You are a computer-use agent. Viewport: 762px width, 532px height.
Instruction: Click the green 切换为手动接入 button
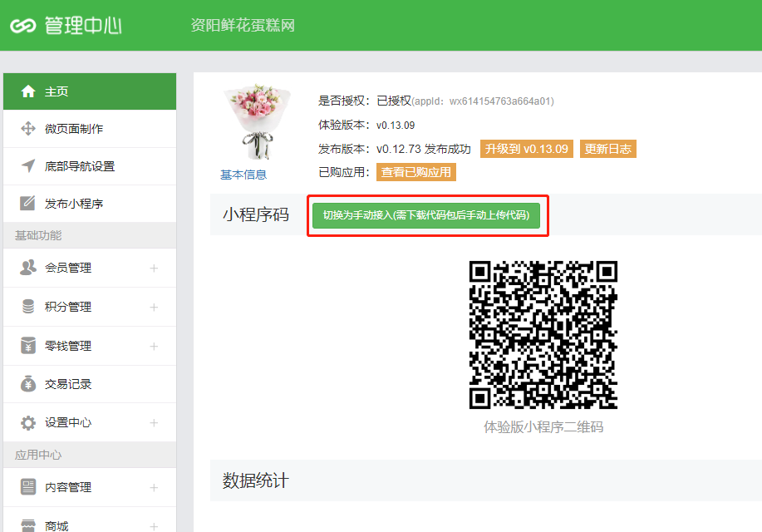tap(426, 215)
